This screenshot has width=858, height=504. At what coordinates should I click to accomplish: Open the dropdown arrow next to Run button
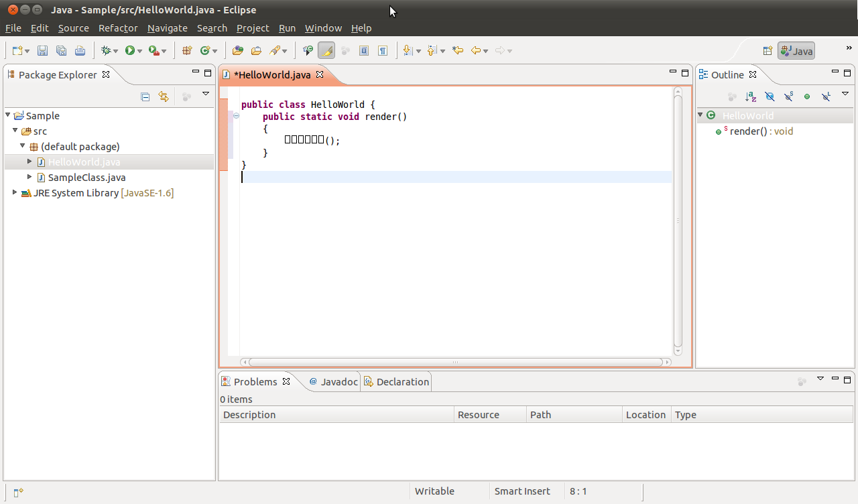pos(140,51)
